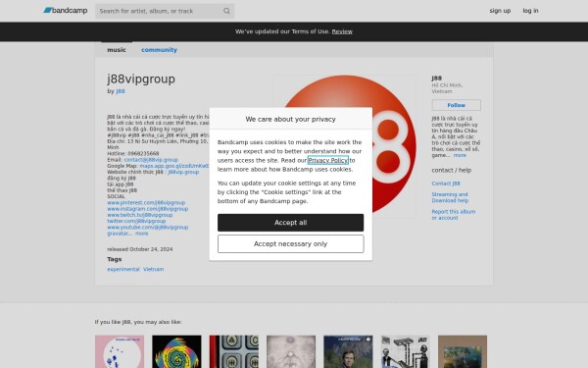Open the colorful spiral album thumbnail
The width and height of the screenshot is (588, 368).
(x=176, y=351)
